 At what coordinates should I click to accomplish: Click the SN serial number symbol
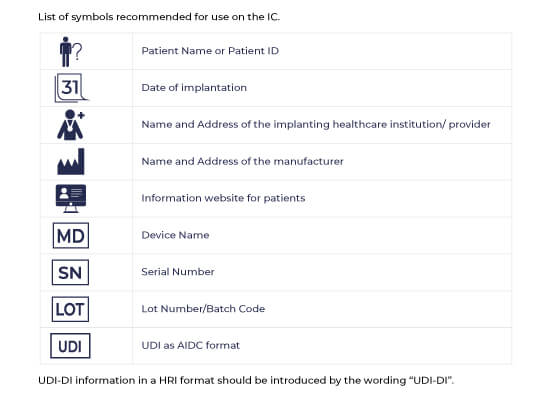[x=70, y=272]
